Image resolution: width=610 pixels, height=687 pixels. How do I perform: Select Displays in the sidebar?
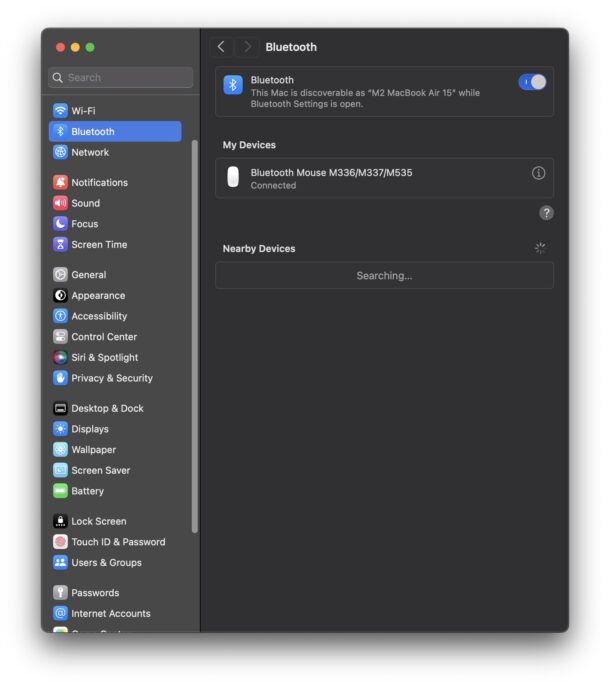89,429
